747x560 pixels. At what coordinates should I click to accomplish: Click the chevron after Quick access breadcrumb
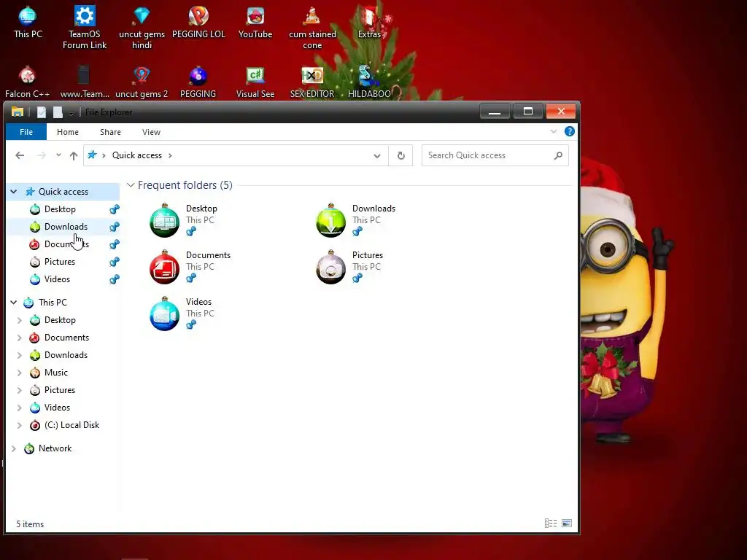click(x=170, y=155)
